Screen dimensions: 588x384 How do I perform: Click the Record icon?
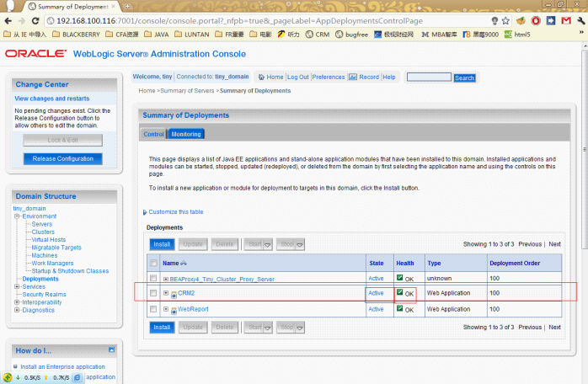[x=352, y=77]
